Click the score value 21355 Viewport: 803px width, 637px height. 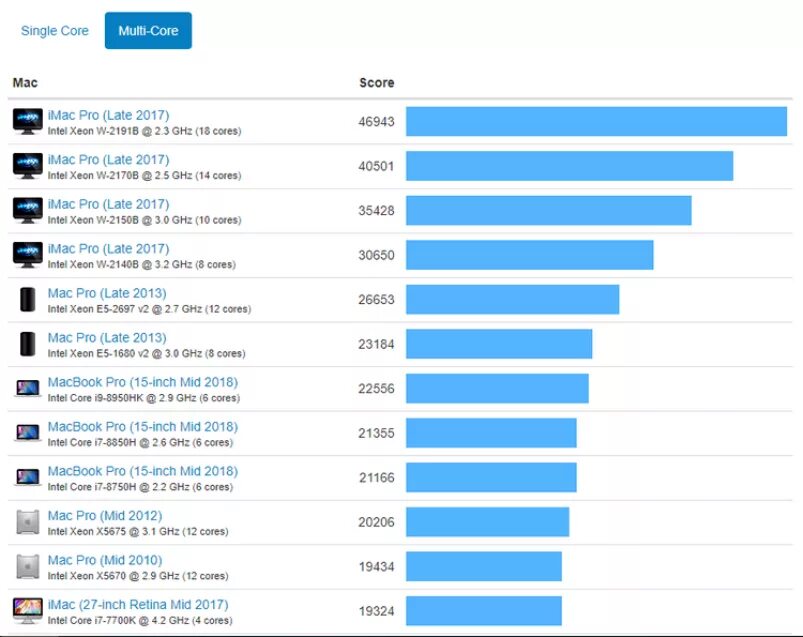point(376,434)
